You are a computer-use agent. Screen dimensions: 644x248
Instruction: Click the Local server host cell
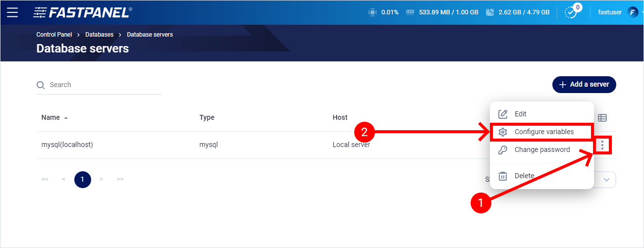point(351,145)
